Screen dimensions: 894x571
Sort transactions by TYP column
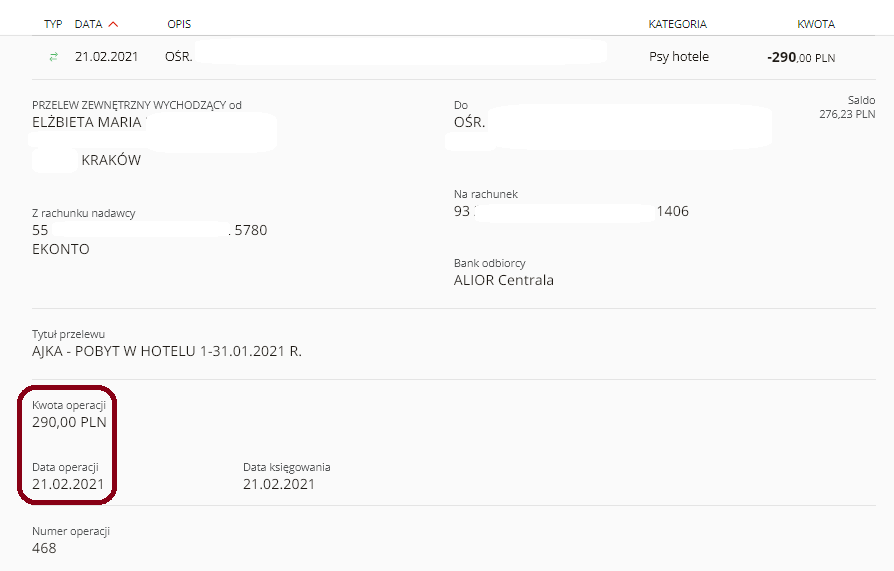(x=53, y=24)
